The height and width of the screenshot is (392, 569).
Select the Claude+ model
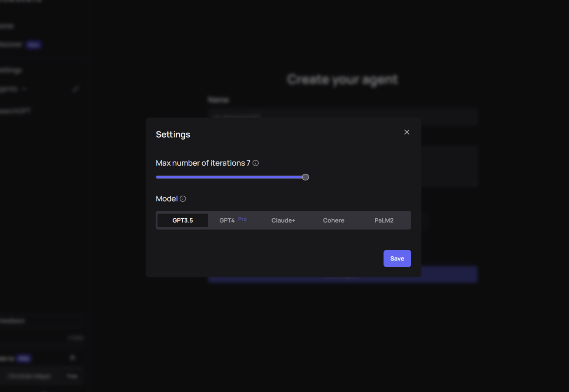click(x=283, y=220)
